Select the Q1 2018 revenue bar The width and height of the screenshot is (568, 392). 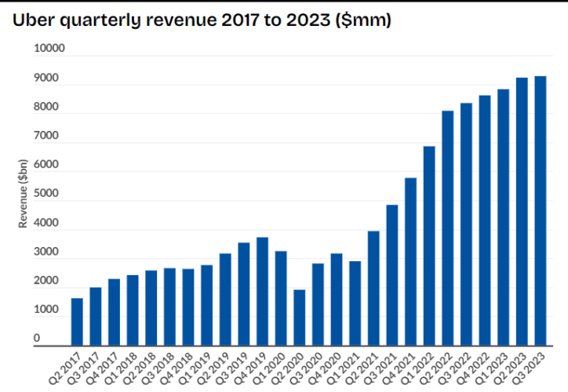click(133, 310)
